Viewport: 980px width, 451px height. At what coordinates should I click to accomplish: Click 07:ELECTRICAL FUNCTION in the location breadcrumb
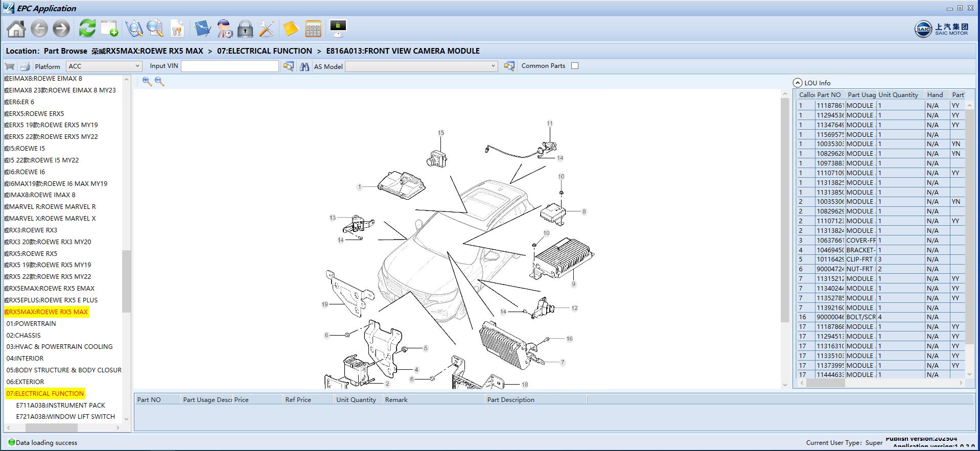[x=264, y=51]
